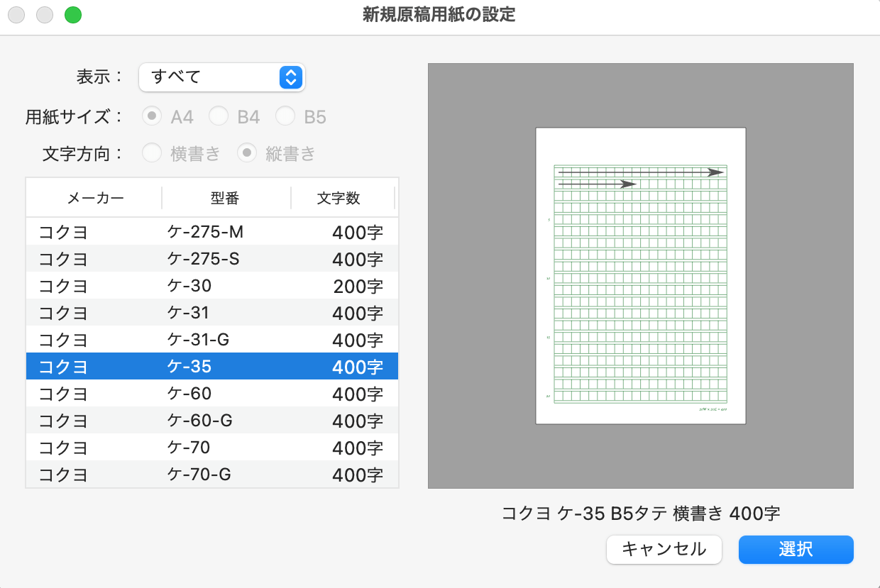Screen dimensions: 880x588
Task: Choose 横書き text direction
Action: (x=151, y=152)
